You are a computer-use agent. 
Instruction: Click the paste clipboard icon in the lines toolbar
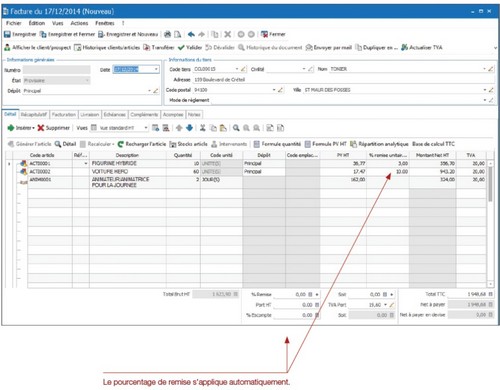pyautogui.click(x=223, y=128)
